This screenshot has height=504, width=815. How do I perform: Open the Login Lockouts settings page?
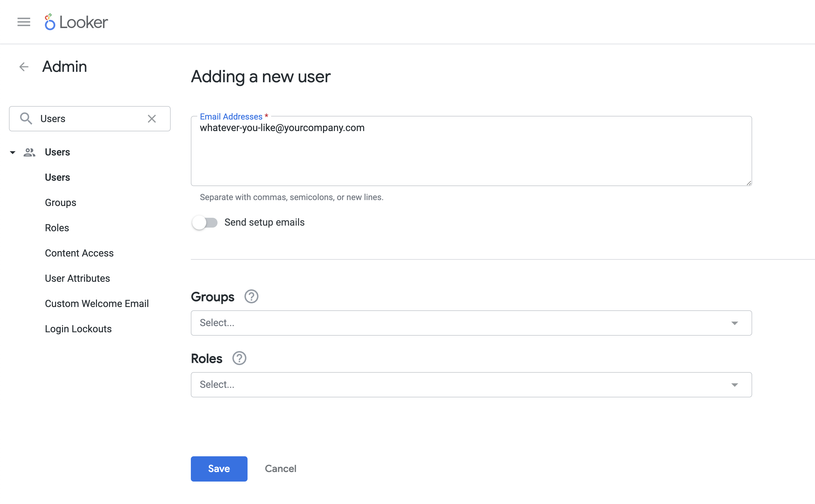coord(79,329)
